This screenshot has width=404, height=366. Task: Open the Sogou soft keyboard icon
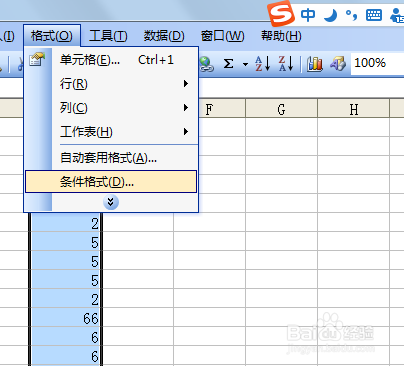click(x=374, y=15)
